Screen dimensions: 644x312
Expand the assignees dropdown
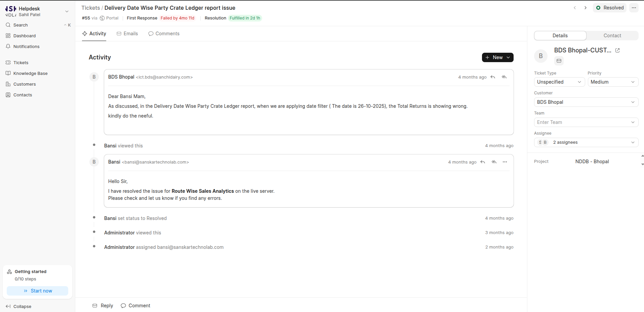(586, 142)
